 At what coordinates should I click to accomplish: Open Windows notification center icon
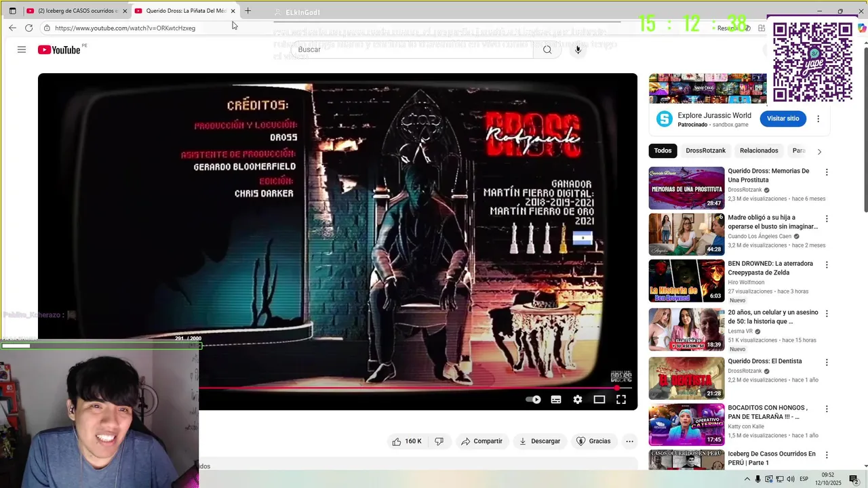pyautogui.click(x=854, y=479)
